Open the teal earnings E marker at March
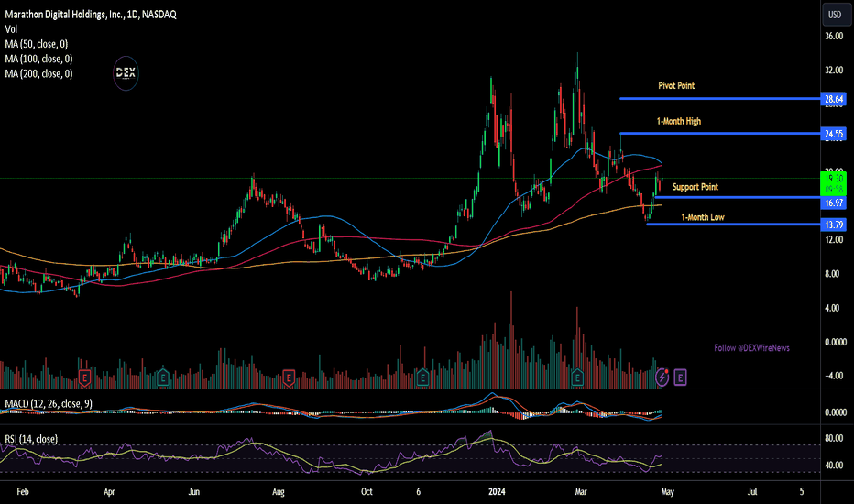 576,377
